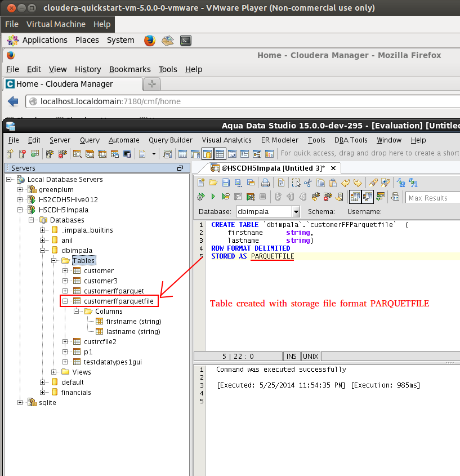460x476 pixels.
Task: Click the server connect icon in main toolbar
Action: 50,154
